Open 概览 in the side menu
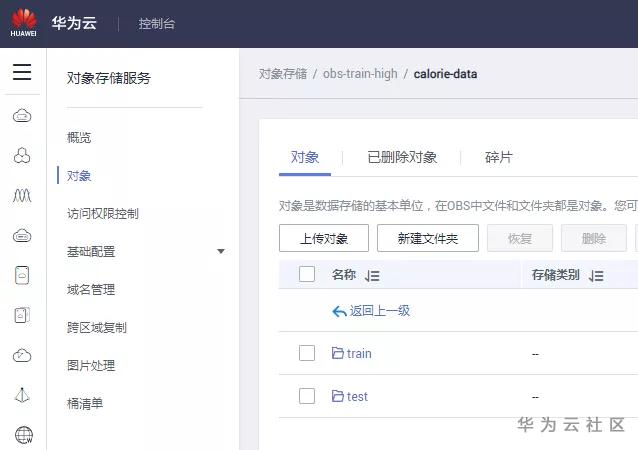The image size is (638, 450). coord(79,138)
